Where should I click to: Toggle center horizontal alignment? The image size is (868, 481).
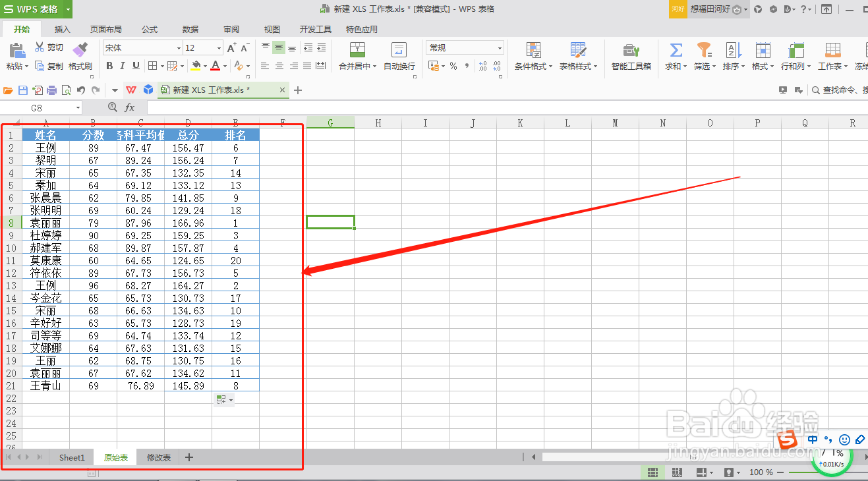pyautogui.click(x=279, y=66)
